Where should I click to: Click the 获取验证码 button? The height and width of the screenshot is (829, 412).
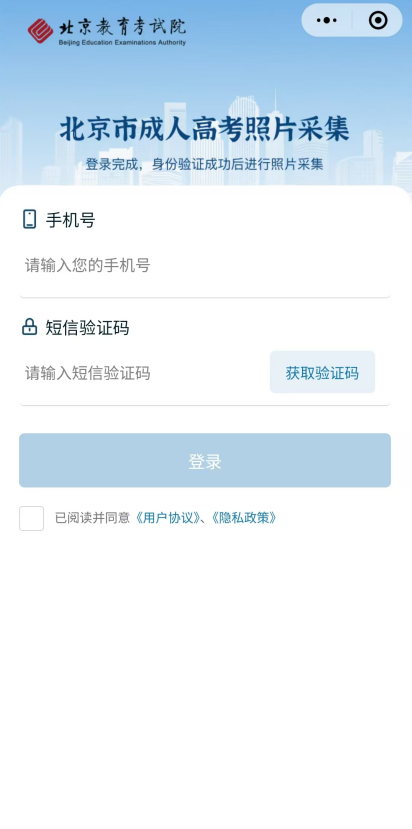pos(322,372)
